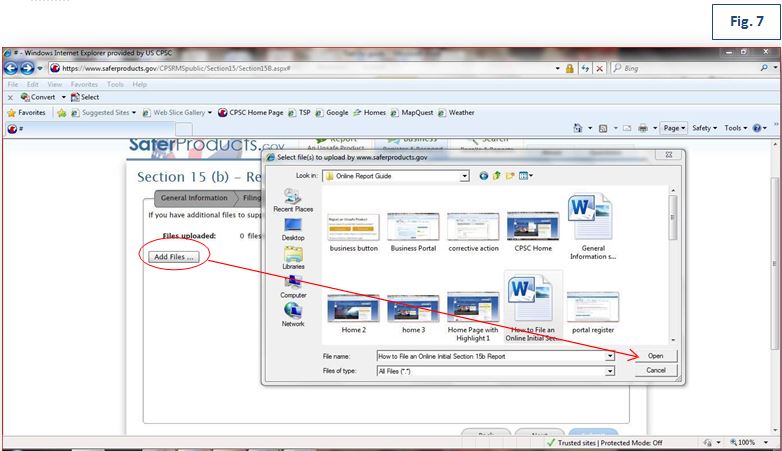
Task: Open the Files of type dropdown
Action: [609, 371]
